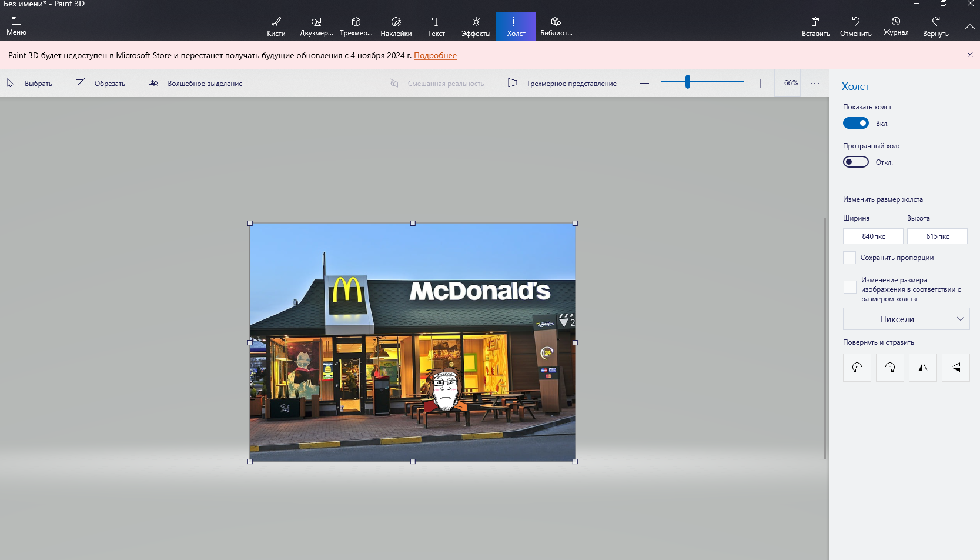Select the Кисти brushes tool
980x560 pixels.
tap(276, 26)
